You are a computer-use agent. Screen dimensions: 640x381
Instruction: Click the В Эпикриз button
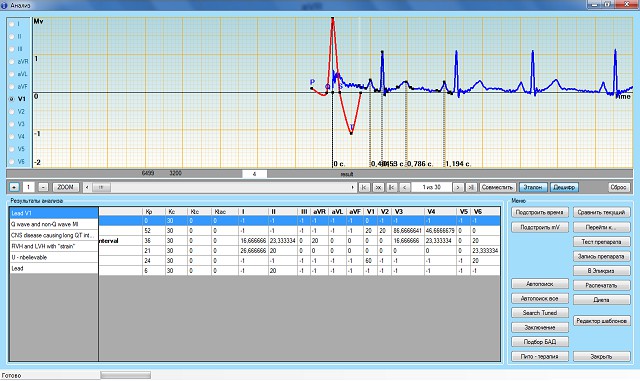(601, 271)
